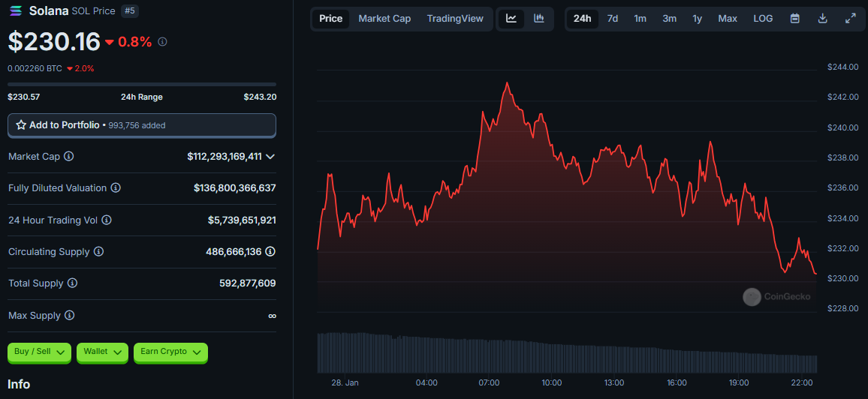Open the Wallet dropdown
Viewport: 868px width, 399px height.
[x=102, y=352]
